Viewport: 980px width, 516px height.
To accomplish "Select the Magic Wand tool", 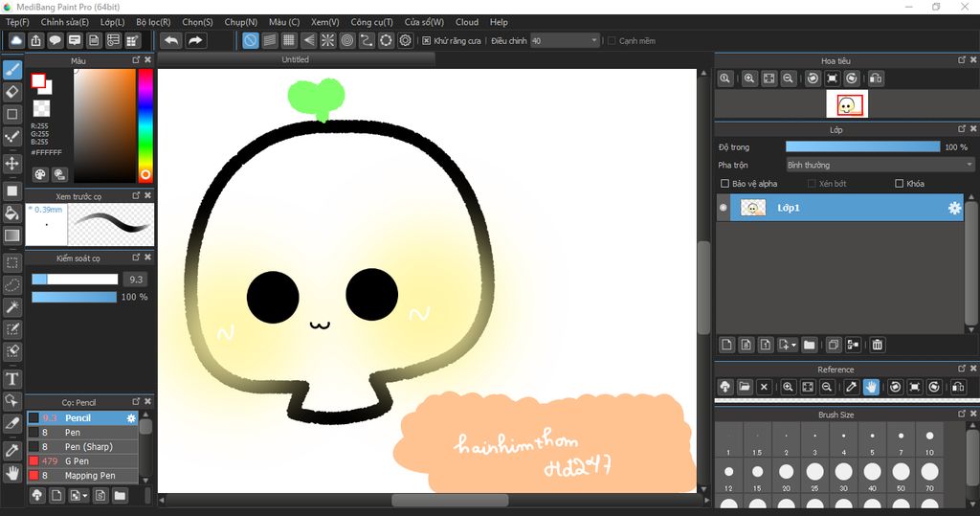I will (12, 307).
